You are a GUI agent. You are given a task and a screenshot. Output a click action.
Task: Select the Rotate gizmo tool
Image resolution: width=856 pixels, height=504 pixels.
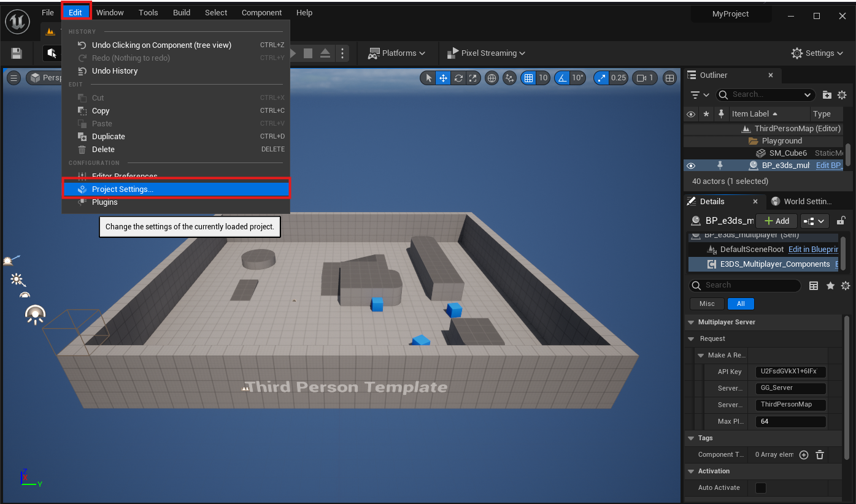pos(458,78)
